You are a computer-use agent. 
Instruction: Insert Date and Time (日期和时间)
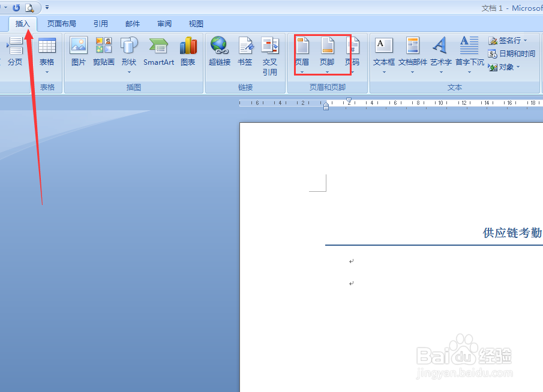click(511, 53)
